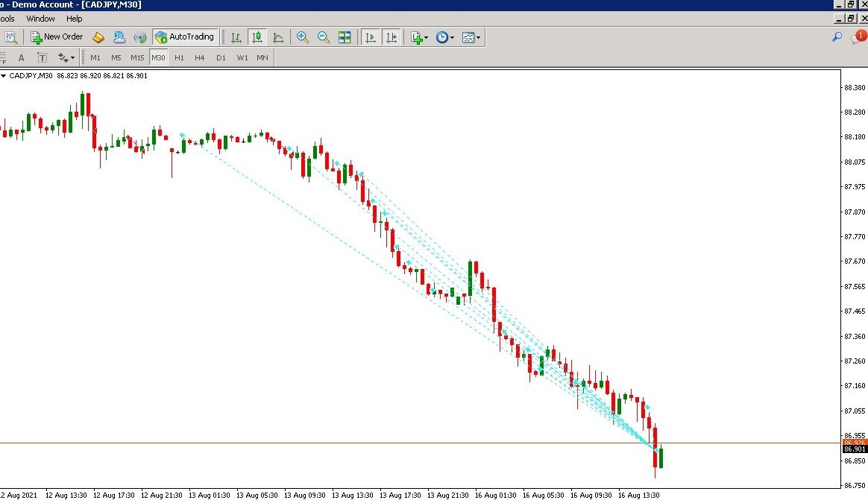
Task: Open the New Order dialog
Action: coord(57,37)
